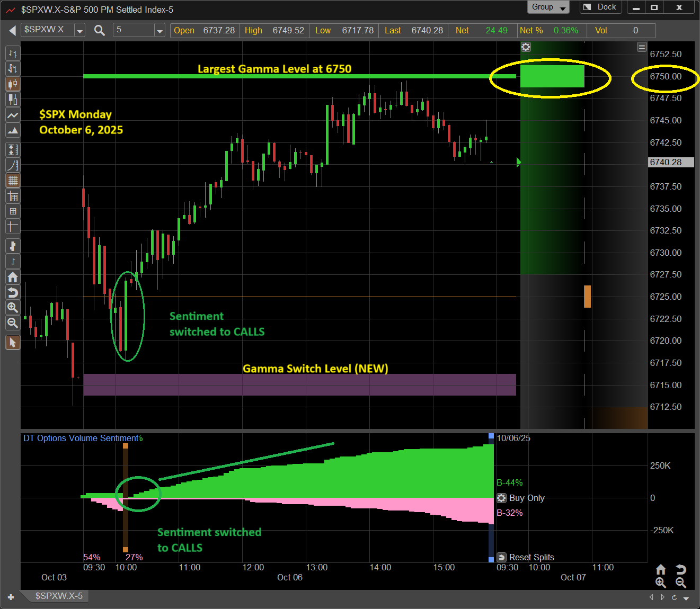Click the orange level marker at 6725
This screenshot has width=700, height=609.
pyautogui.click(x=587, y=297)
